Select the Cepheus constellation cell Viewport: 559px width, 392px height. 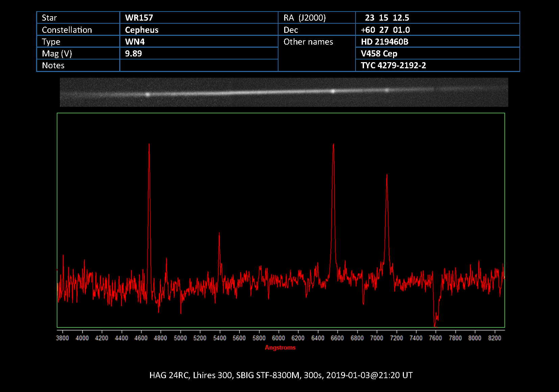tap(142, 30)
